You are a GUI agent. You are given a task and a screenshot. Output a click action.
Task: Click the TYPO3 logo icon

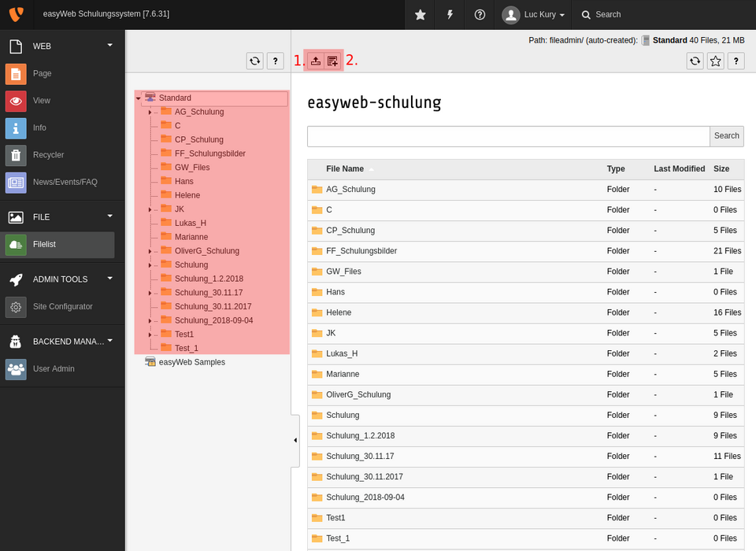(x=17, y=14)
